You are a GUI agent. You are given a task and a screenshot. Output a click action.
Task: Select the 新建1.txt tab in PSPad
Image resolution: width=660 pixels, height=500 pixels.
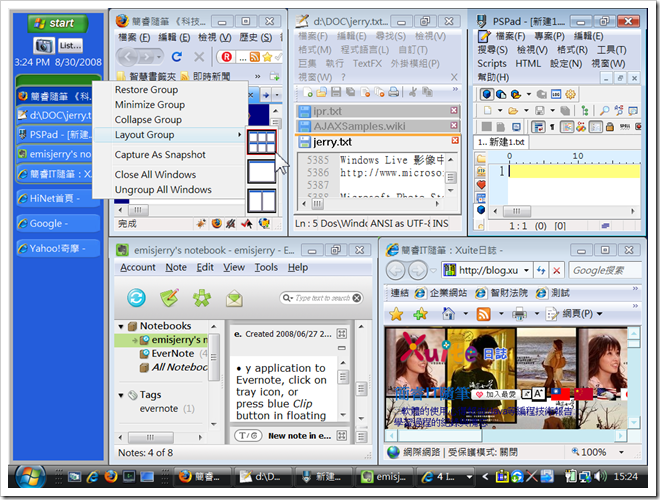coord(501,142)
